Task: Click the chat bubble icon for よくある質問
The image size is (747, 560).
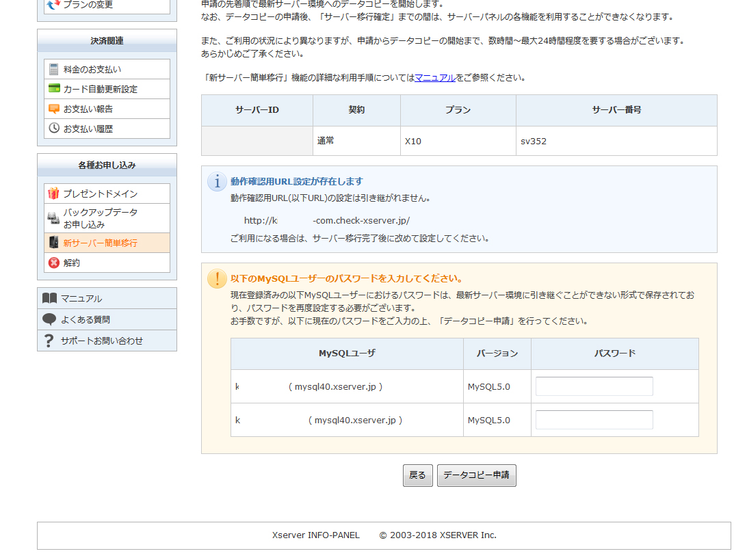Action: (x=49, y=319)
